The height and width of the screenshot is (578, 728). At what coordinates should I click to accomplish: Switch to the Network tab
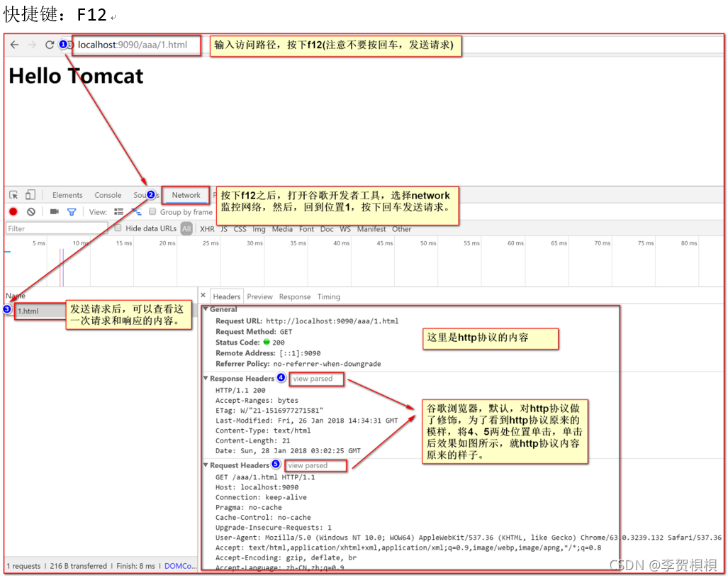coord(186,195)
